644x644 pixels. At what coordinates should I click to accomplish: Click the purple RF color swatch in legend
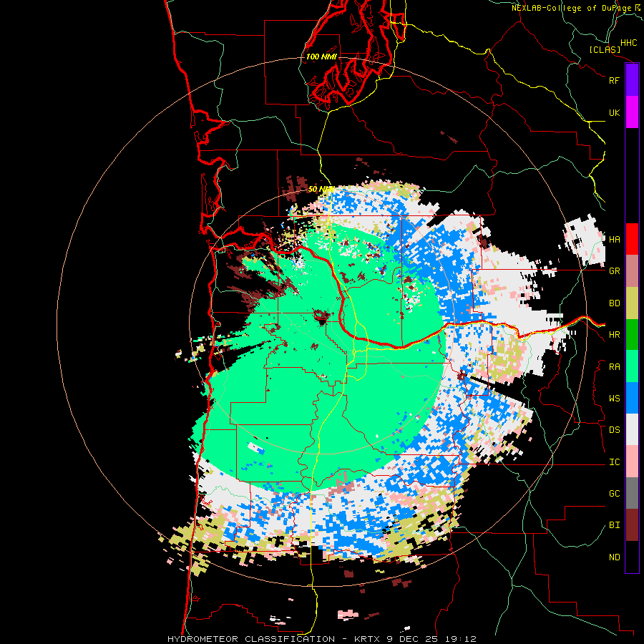click(x=632, y=80)
